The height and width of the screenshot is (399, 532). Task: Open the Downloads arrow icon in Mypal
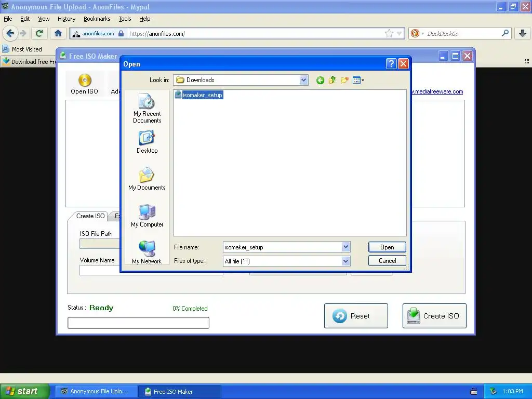(x=523, y=33)
